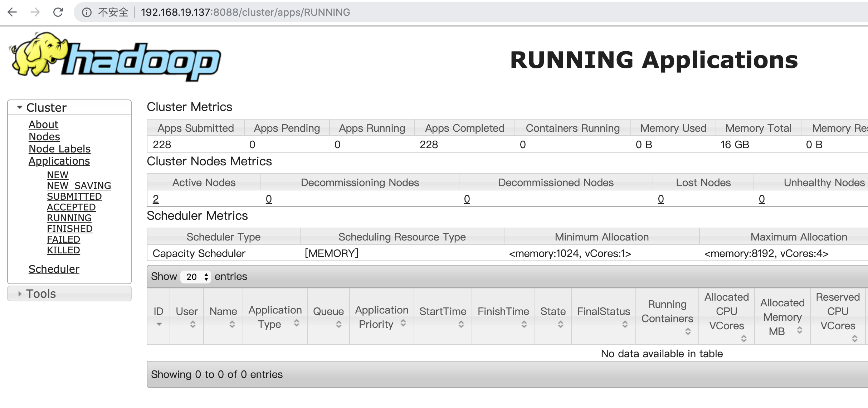Click the browser back arrow
The image size is (868, 408).
click(12, 12)
